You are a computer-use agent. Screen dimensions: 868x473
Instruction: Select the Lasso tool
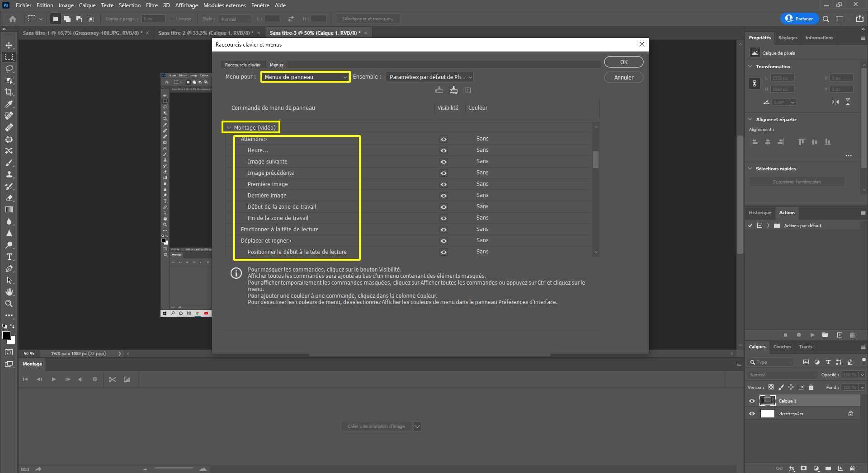click(x=9, y=69)
